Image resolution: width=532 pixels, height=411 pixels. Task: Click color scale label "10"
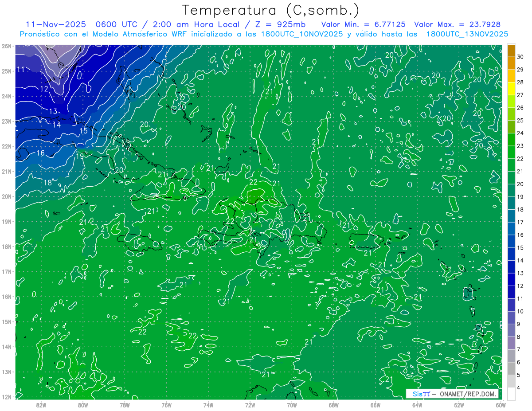tap(520, 311)
